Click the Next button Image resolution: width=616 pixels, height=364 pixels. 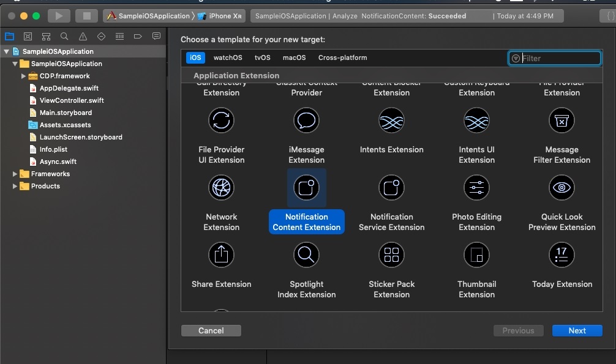pos(577,330)
